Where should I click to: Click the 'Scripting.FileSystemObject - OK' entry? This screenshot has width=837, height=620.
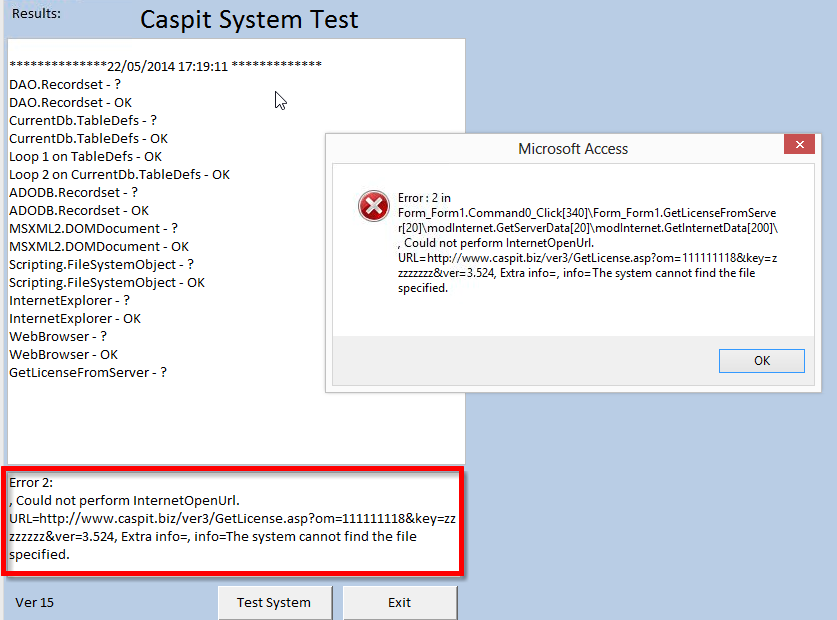107,282
